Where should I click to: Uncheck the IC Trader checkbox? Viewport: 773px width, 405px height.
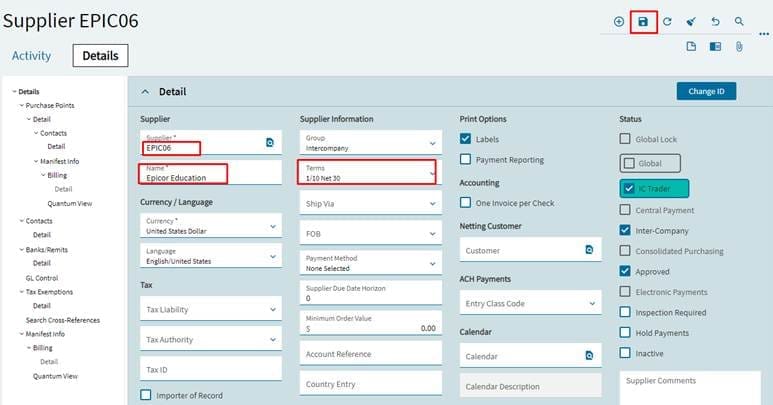click(629, 188)
